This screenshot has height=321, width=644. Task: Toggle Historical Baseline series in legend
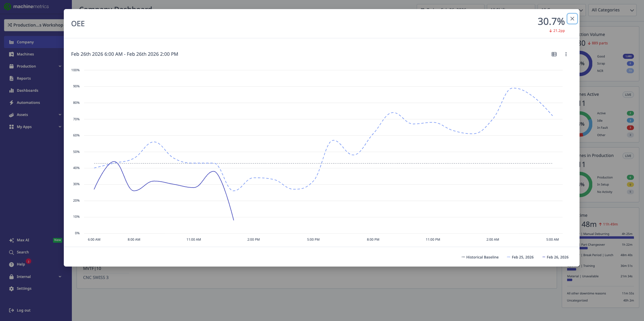[480, 257]
